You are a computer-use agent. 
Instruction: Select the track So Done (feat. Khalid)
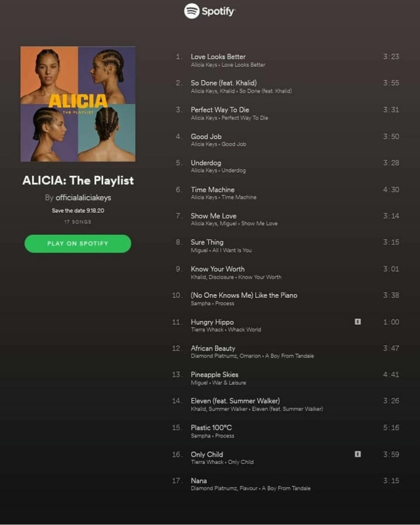(224, 83)
